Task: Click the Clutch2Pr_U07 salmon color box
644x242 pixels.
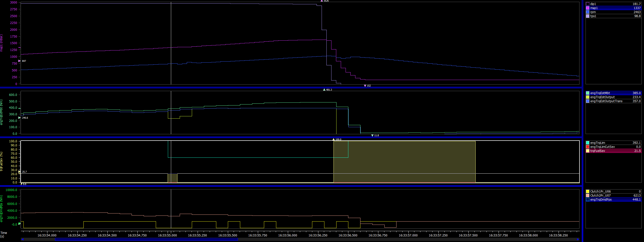Action: (x=588, y=196)
